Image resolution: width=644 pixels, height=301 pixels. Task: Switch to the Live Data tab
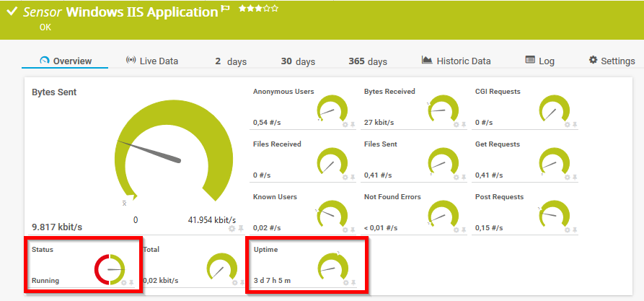[x=151, y=61]
